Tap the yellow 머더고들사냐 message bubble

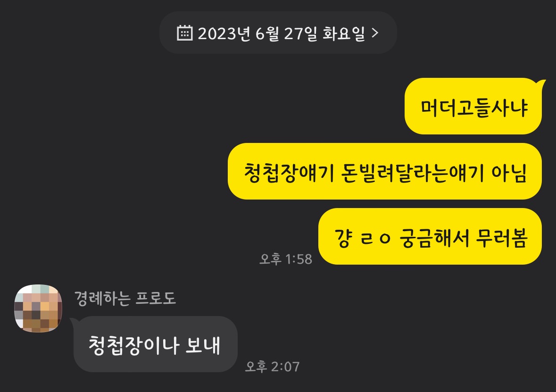(x=473, y=106)
